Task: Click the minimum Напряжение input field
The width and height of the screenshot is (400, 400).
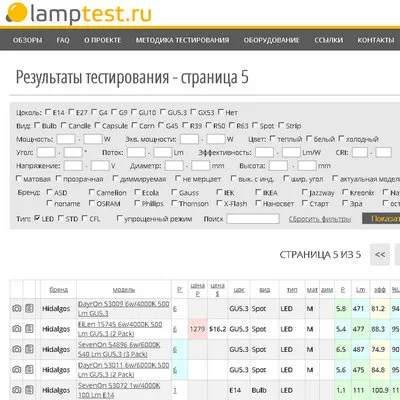Action: coord(73,166)
